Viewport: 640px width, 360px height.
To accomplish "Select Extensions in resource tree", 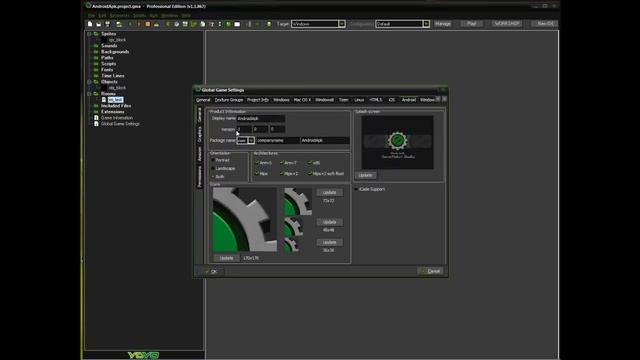I will pyautogui.click(x=113, y=112).
